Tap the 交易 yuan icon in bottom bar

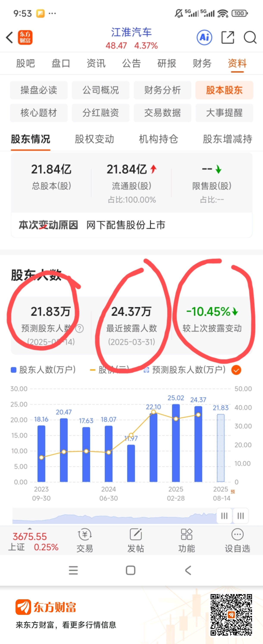tap(85, 535)
